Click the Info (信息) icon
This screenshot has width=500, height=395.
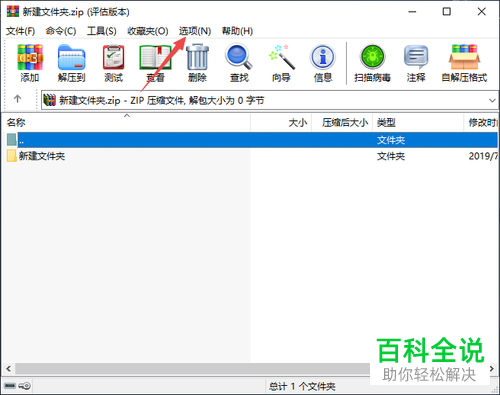click(323, 57)
